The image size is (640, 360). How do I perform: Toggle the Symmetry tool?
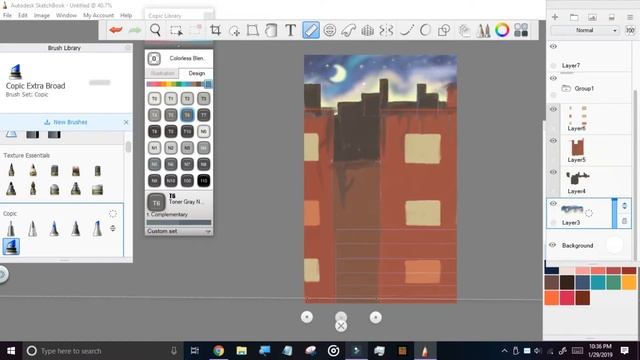(386, 30)
